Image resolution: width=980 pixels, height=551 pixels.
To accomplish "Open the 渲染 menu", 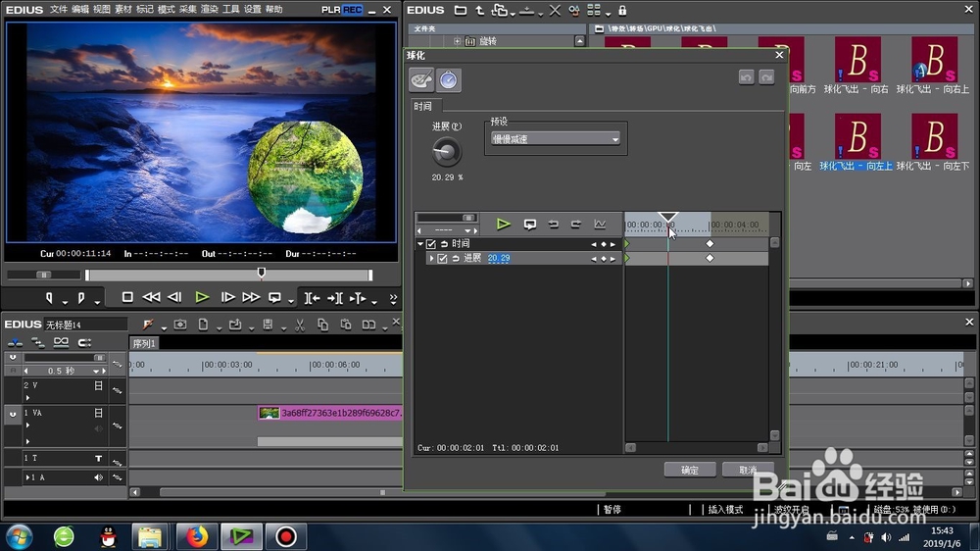I will [x=210, y=10].
